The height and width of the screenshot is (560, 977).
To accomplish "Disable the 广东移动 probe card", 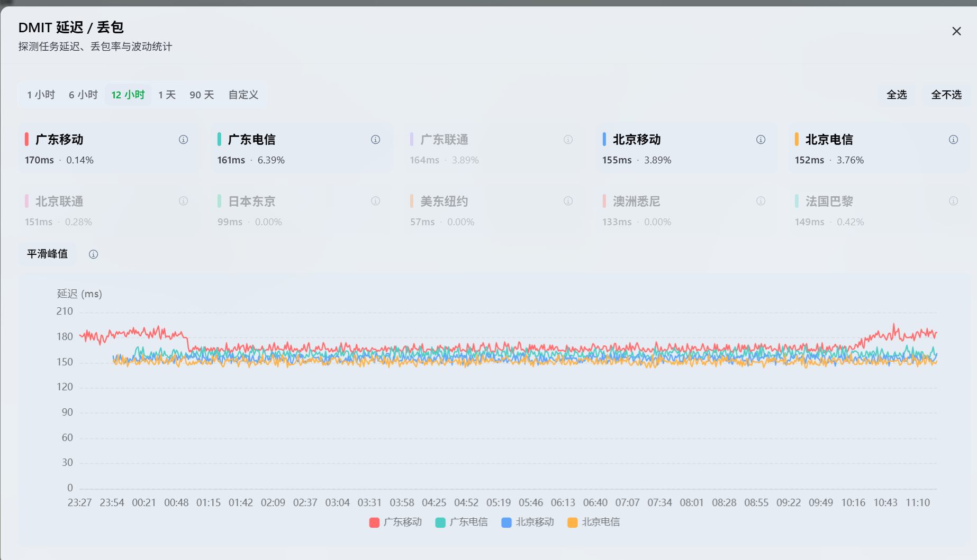I will tap(108, 149).
